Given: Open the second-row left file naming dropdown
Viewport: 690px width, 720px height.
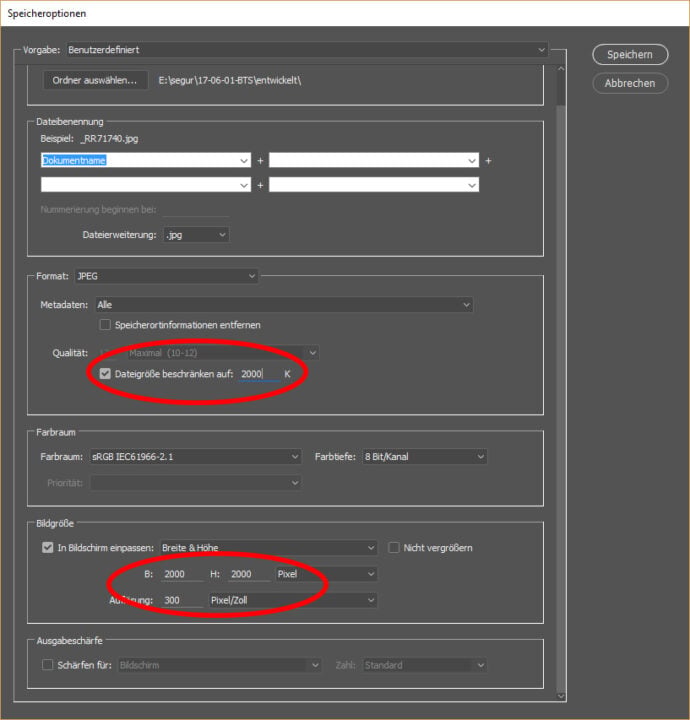Looking at the screenshot, I should pyautogui.click(x=146, y=185).
